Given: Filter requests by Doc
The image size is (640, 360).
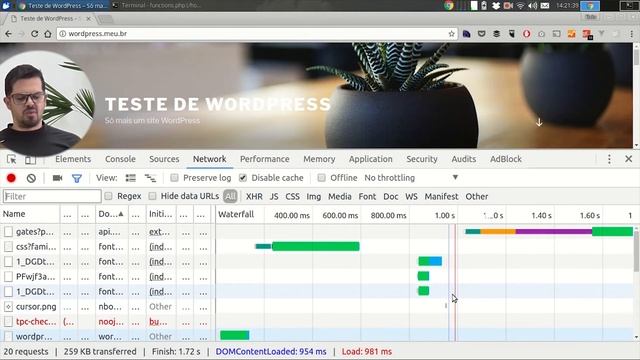Looking at the screenshot, I should pyautogui.click(x=391, y=196).
